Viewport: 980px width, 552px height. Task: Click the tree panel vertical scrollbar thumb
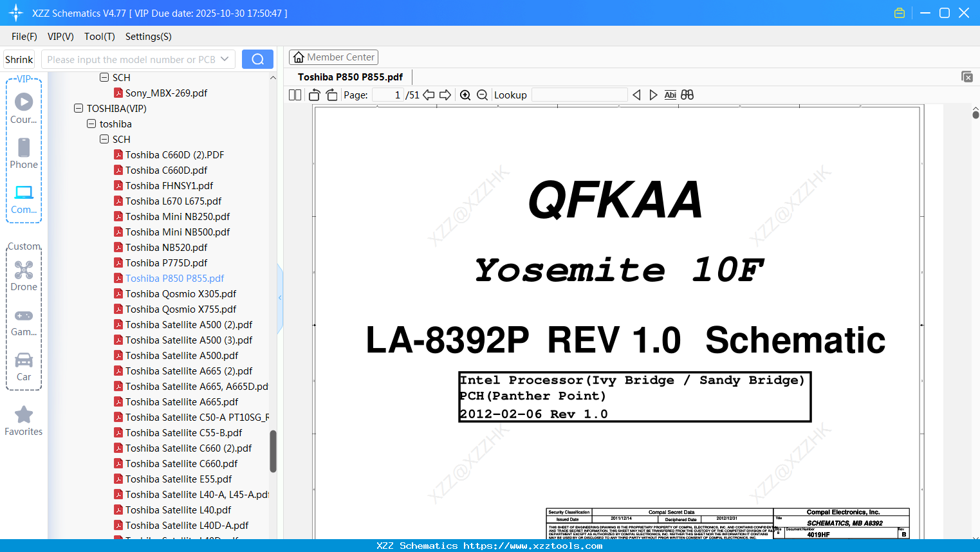point(273,451)
